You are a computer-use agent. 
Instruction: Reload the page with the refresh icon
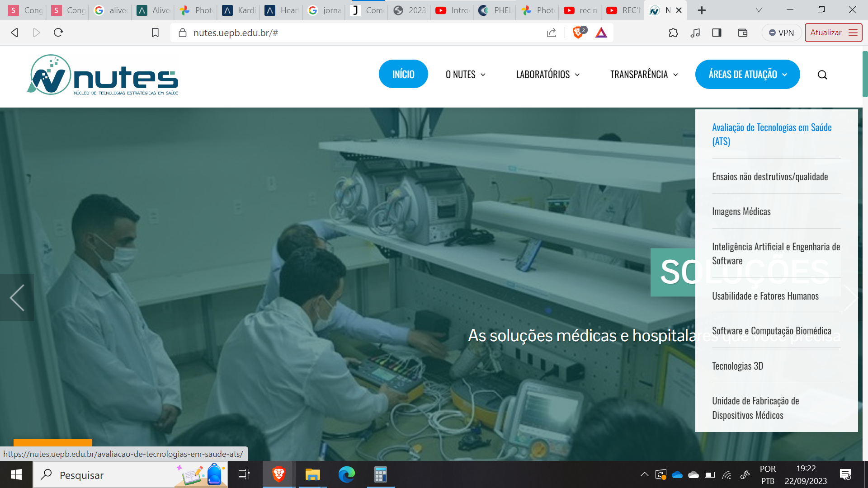pos(58,33)
